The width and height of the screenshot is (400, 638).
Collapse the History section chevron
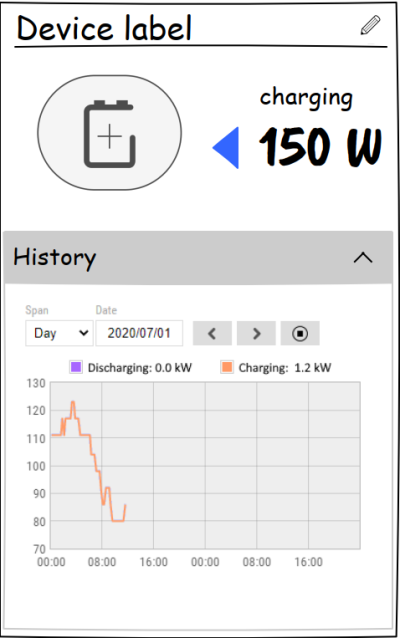[x=363, y=258]
